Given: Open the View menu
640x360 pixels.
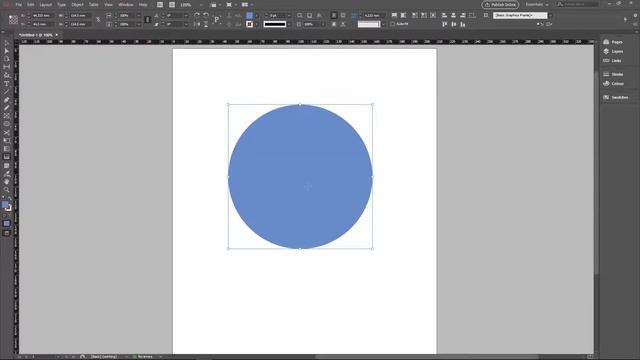Looking at the screenshot, I should (x=108, y=5).
